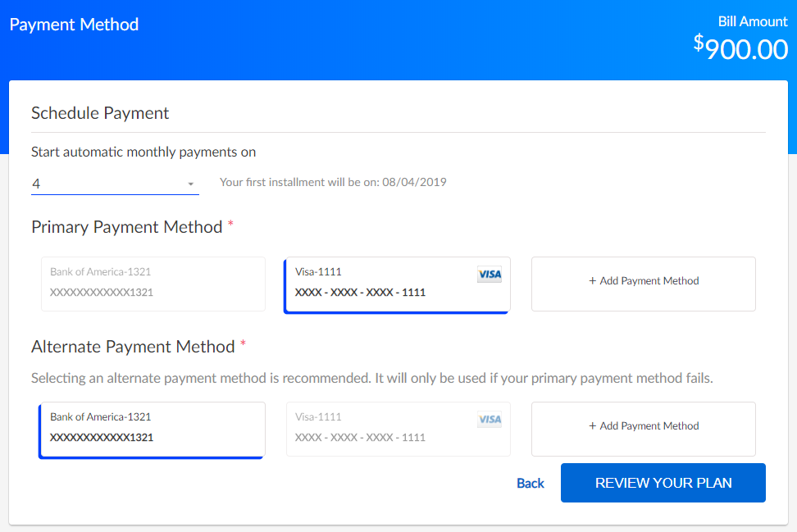Click the Visa logo on alternate Visa-1111 card

coord(490,420)
